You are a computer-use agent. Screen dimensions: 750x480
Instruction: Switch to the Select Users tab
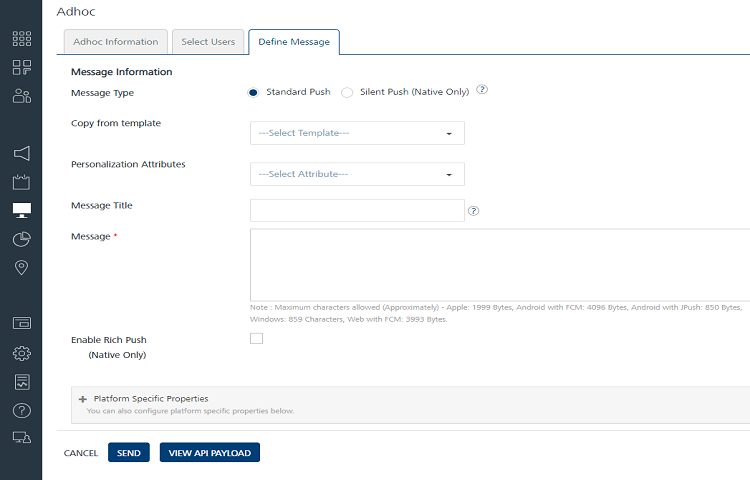[208, 42]
